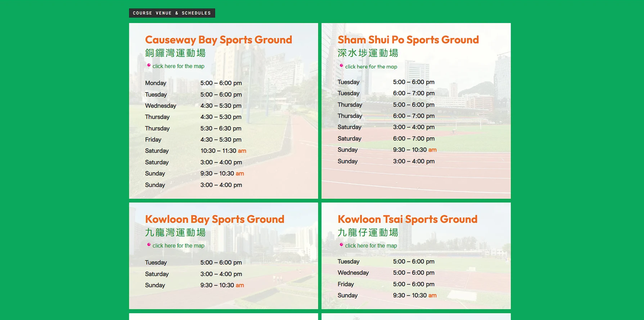
Task: Open the map link for Kowloon Tsai Sports Ground
Action: [371, 245]
